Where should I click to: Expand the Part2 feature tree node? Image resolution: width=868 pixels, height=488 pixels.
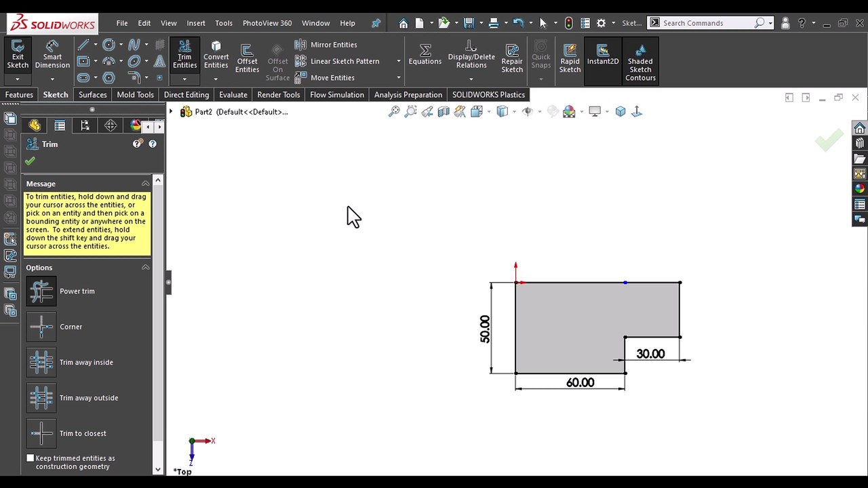[x=171, y=112]
